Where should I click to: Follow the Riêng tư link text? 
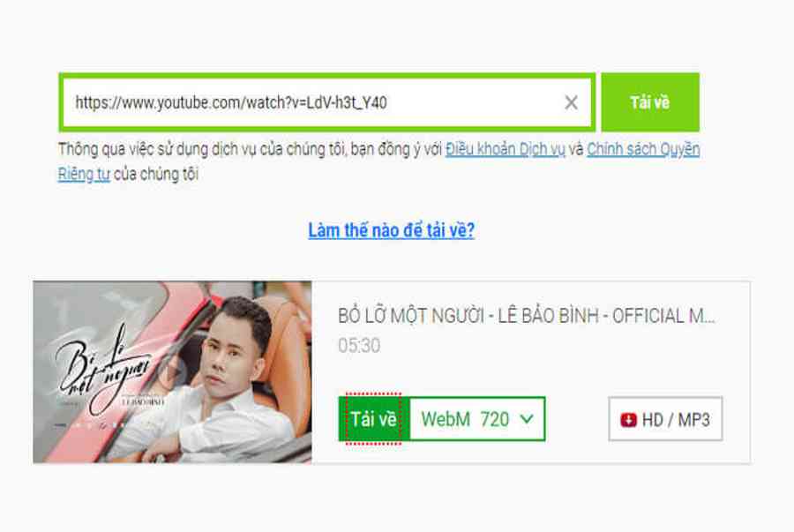[84, 174]
